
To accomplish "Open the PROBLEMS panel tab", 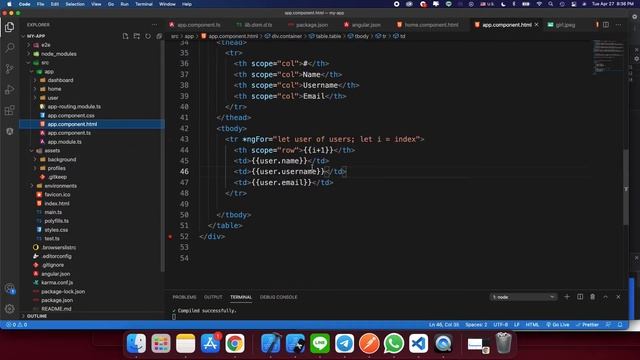I will pyautogui.click(x=184, y=297).
